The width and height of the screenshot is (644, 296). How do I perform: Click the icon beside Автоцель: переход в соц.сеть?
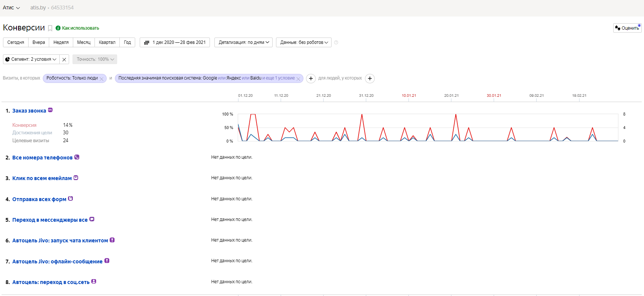[x=94, y=281]
